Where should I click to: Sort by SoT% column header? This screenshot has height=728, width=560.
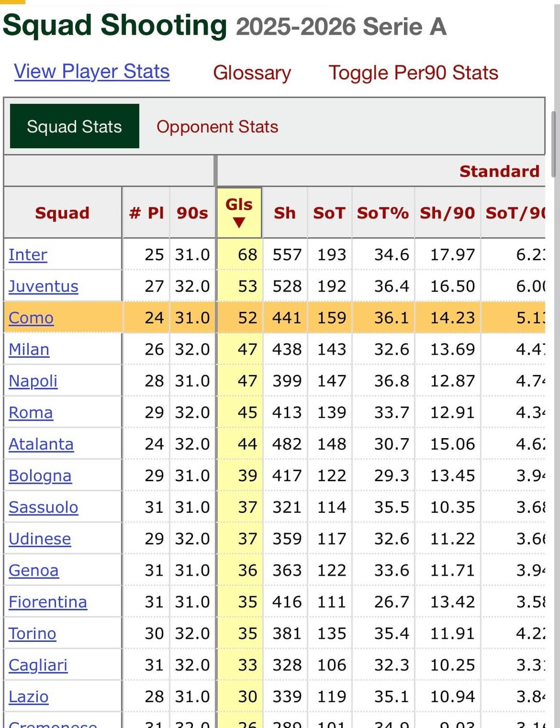(x=383, y=213)
